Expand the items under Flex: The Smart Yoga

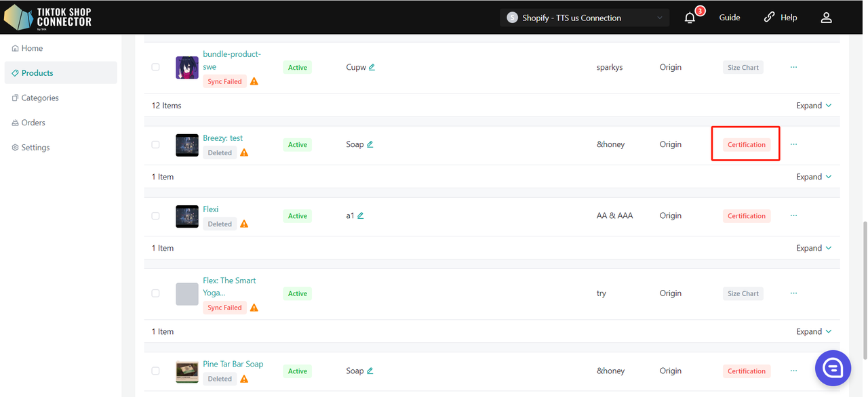[x=814, y=331]
